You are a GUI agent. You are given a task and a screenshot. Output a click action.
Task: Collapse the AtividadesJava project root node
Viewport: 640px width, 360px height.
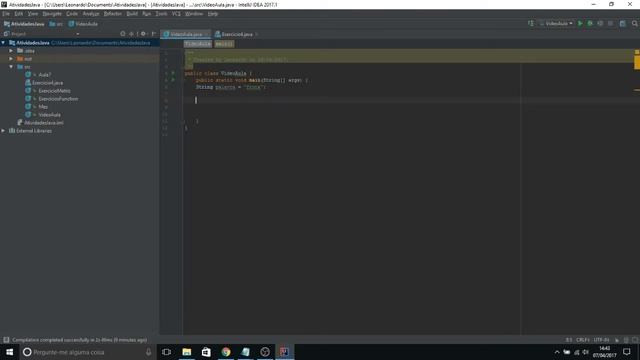pos(3,42)
